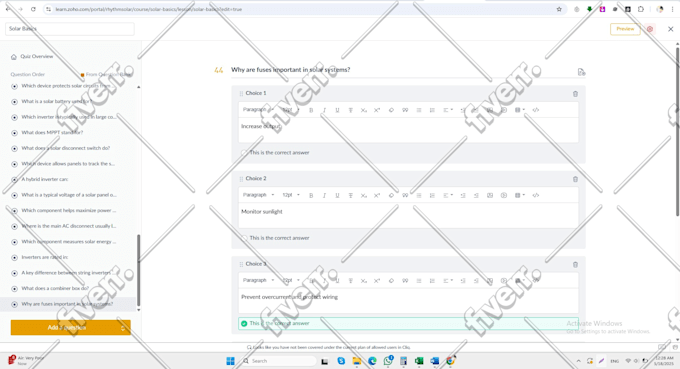
Task: Click the sidebar scroll down arrow
Action: click(139, 310)
